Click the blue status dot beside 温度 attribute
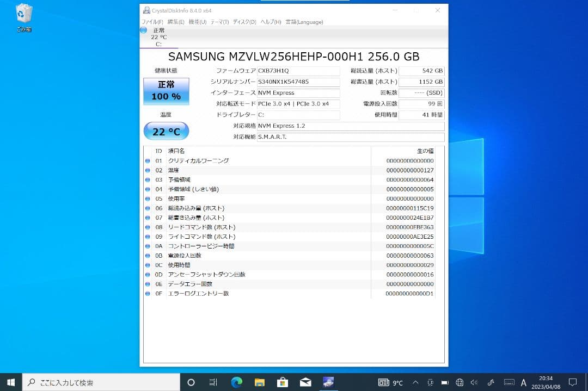588x391 pixels. coord(148,170)
